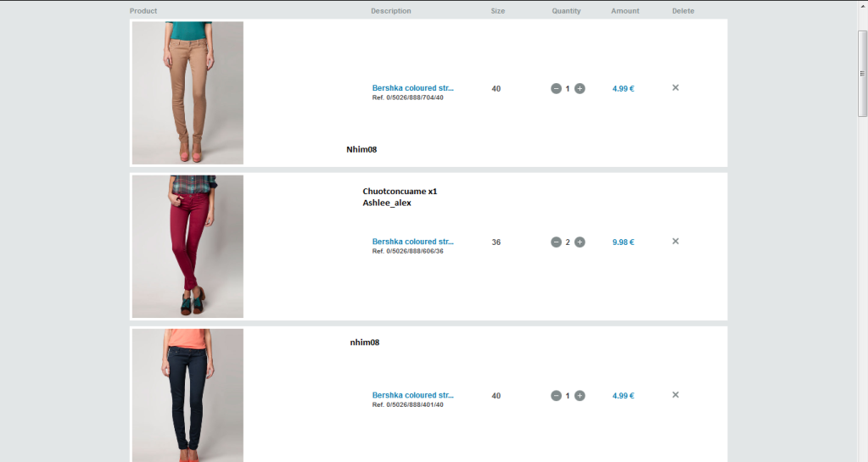Increase quantity of the navy trousers

[580, 396]
